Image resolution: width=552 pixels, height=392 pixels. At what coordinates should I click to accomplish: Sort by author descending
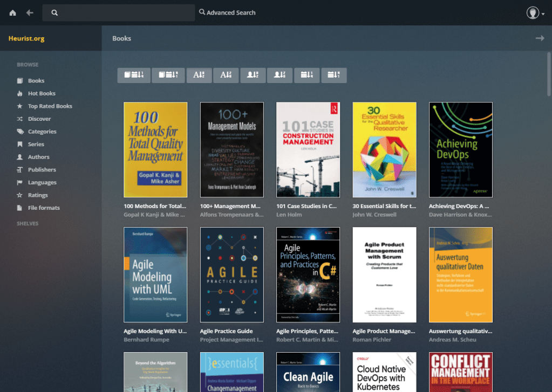[x=280, y=75]
